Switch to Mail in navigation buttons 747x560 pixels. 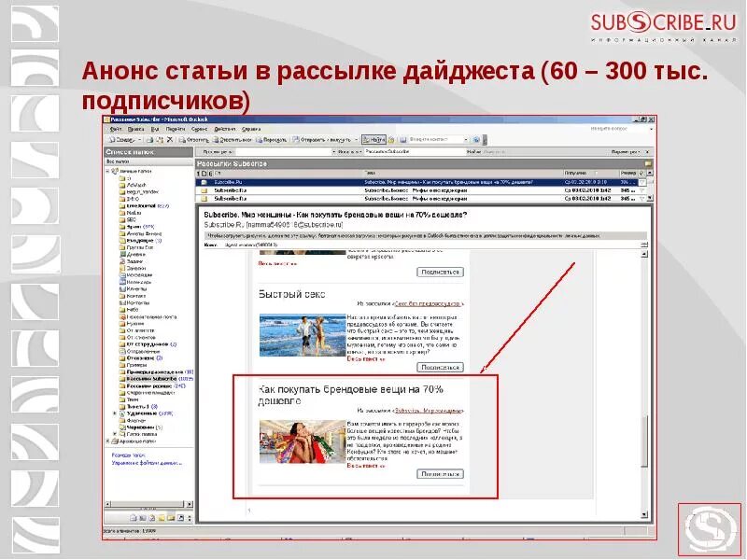134,518
